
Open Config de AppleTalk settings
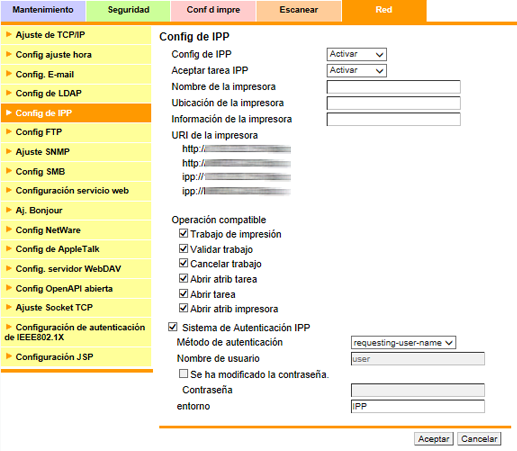(x=76, y=249)
